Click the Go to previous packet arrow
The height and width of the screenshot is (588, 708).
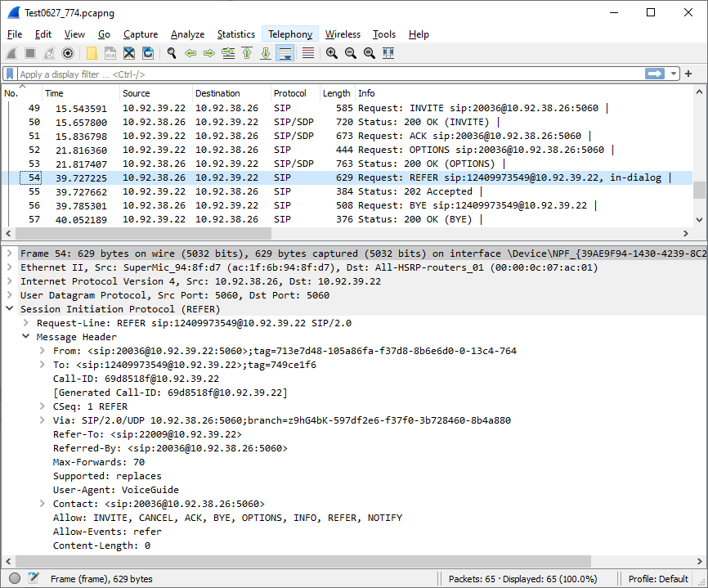pyautogui.click(x=190, y=53)
